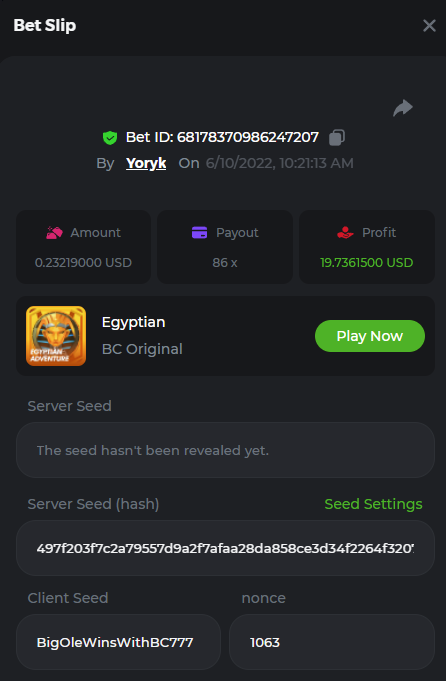Open the Egyptian Adventure game thumbnail
Image resolution: width=446 pixels, height=681 pixels.
(x=56, y=336)
